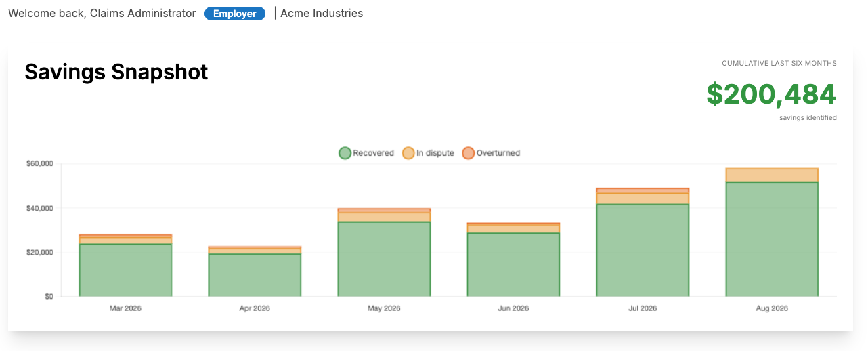
Task: Click the Cumulative Last Six Months label
Action: [x=779, y=64]
